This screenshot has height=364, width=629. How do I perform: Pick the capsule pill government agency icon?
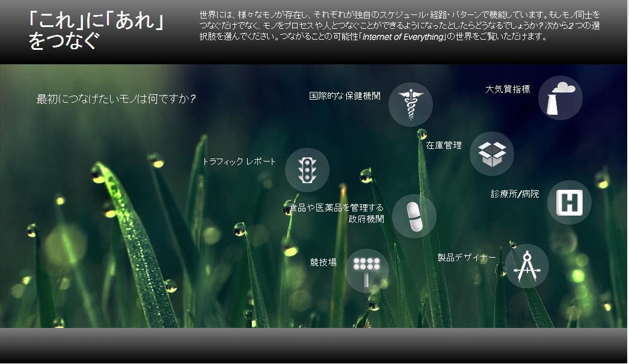click(414, 216)
